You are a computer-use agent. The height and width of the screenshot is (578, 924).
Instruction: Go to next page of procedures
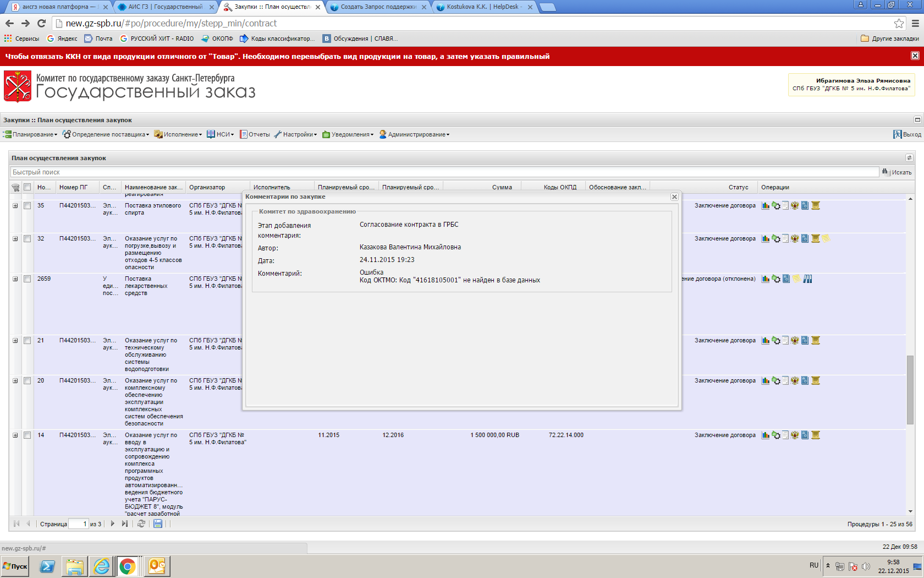pyautogui.click(x=113, y=524)
